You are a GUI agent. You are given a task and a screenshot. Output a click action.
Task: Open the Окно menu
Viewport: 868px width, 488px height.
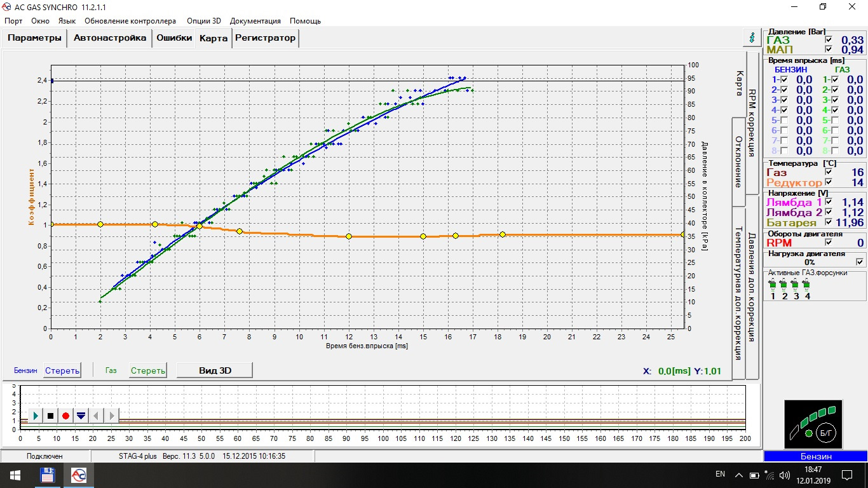point(40,21)
